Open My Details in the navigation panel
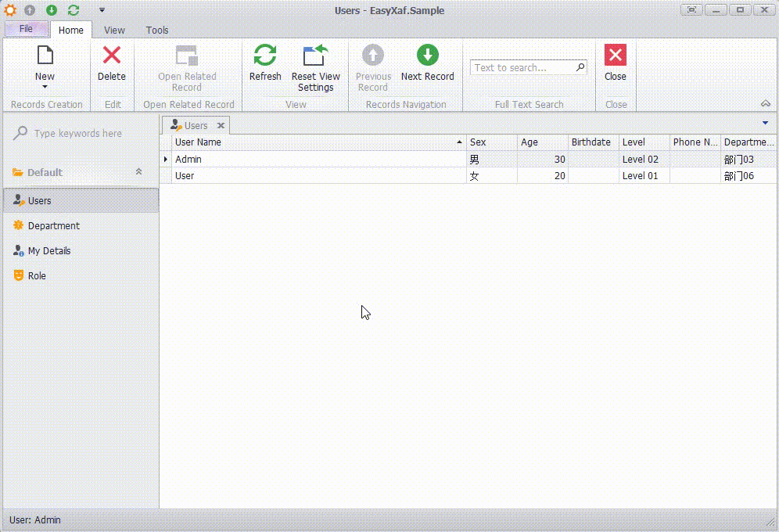This screenshot has height=532, width=779. pyautogui.click(x=48, y=251)
